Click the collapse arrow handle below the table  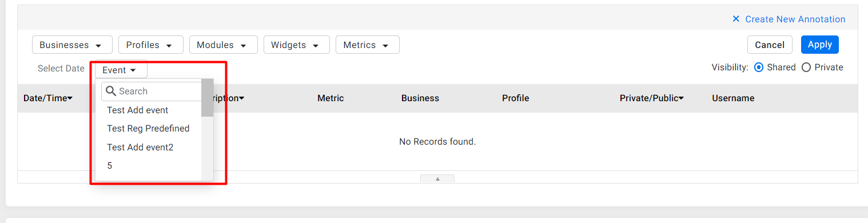coord(437,178)
